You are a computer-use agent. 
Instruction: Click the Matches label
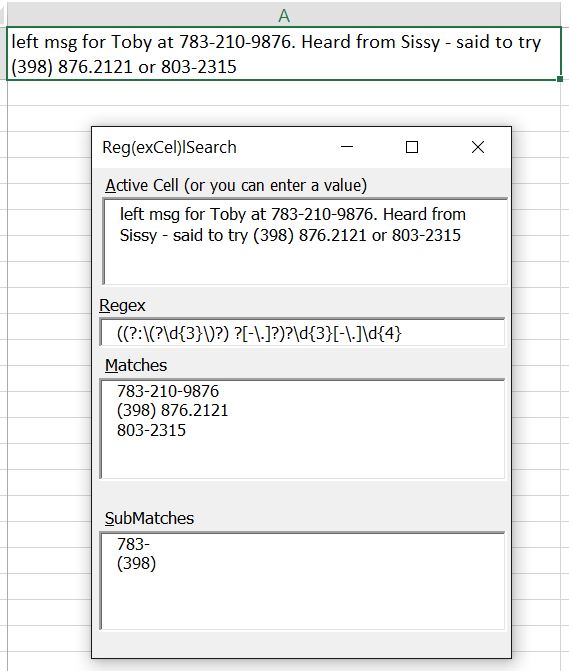(136, 365)
